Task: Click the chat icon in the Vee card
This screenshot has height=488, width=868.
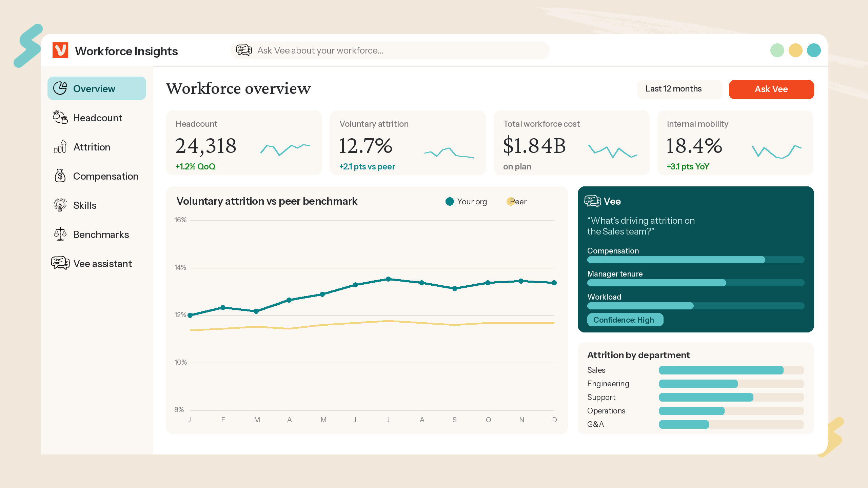Action: (593, 201)
